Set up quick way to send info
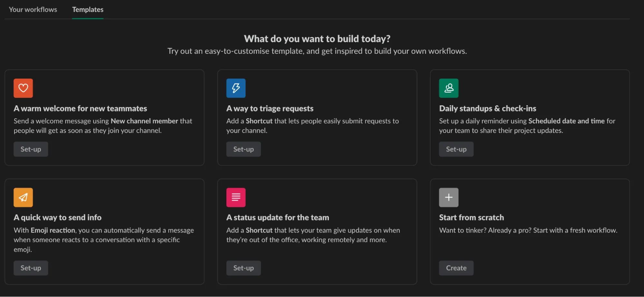This screenshot has height=297, width=644. pyautogui.click(x=31, y=268)
